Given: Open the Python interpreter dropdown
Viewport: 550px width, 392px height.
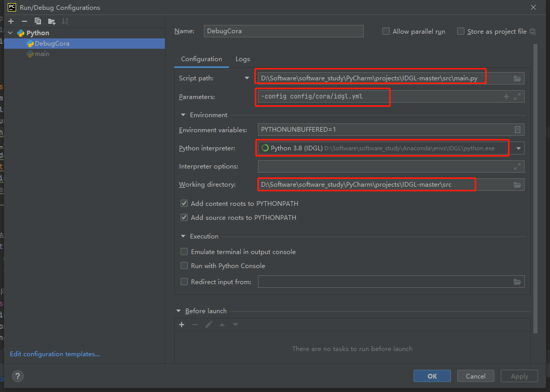Looking at the screenshot, I should (518, 148).
